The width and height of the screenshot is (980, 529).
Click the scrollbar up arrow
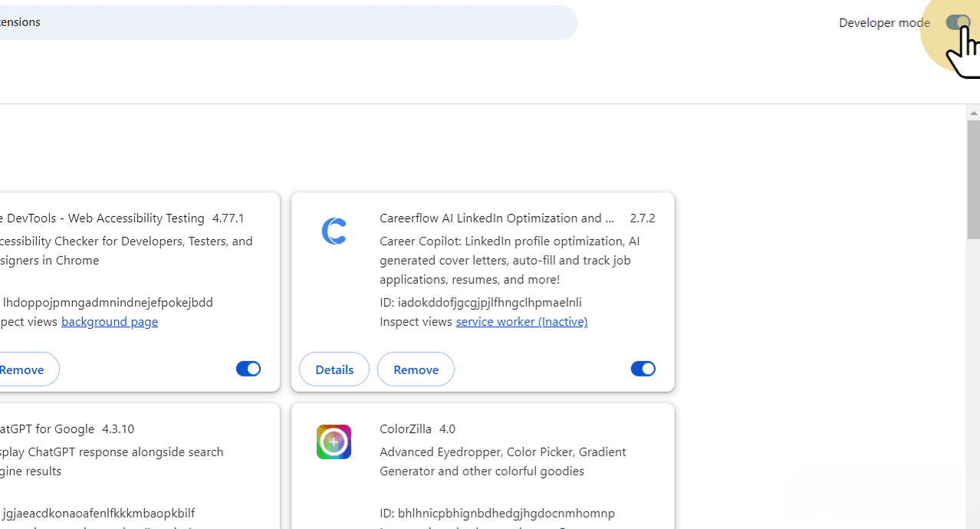coord(973,113)
